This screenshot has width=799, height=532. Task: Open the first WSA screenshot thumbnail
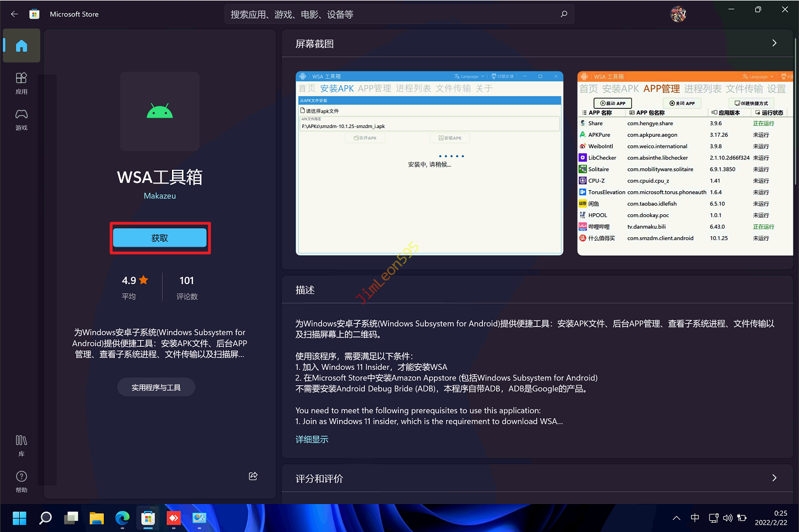tap(429, 163)
